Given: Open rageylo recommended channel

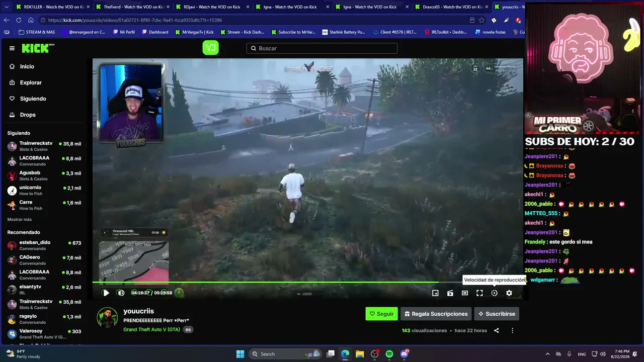Looking at the screenshot, I should [x=44, y=319].
